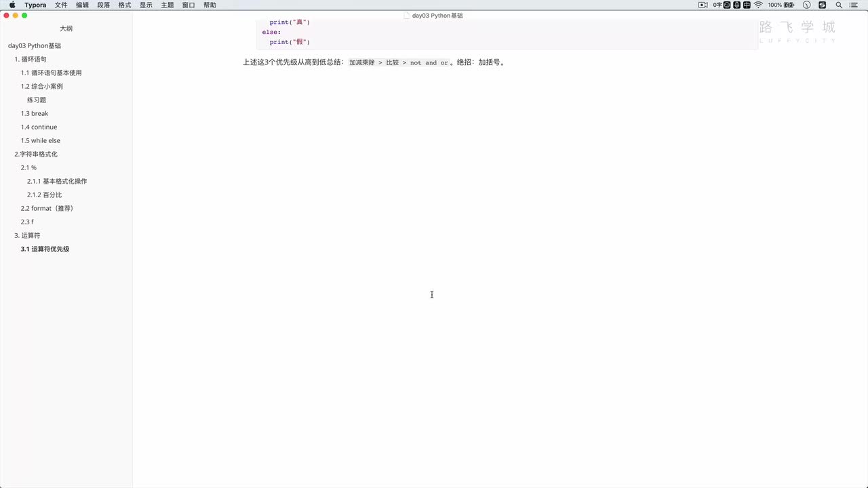The height and width of the screenshot is (488, 868).
Task: Open the 窗口 menu
Action: (189, 5)
